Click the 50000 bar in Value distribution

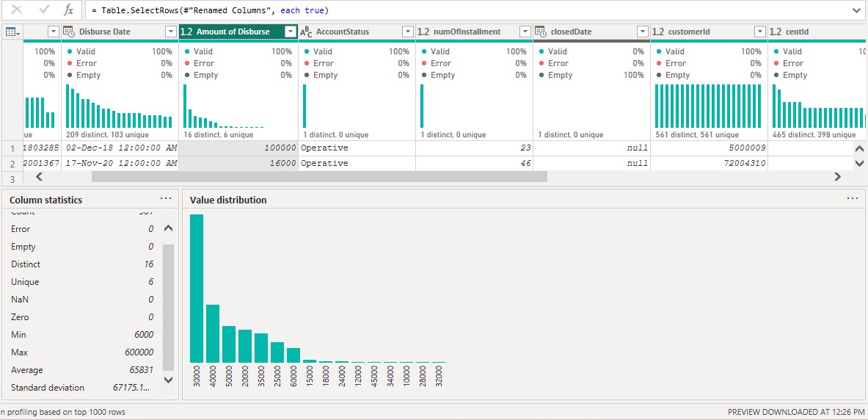pos(229,344)
